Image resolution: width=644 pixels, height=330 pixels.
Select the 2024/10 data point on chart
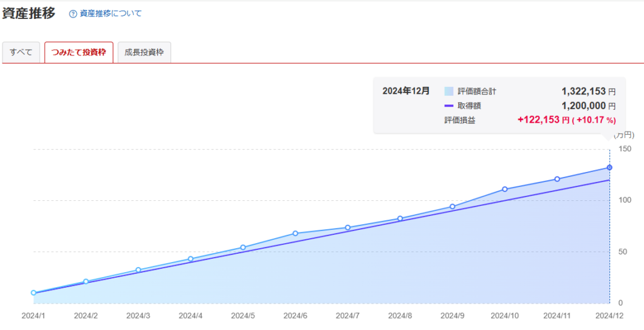pyautogui.click(x=505, y=189)
